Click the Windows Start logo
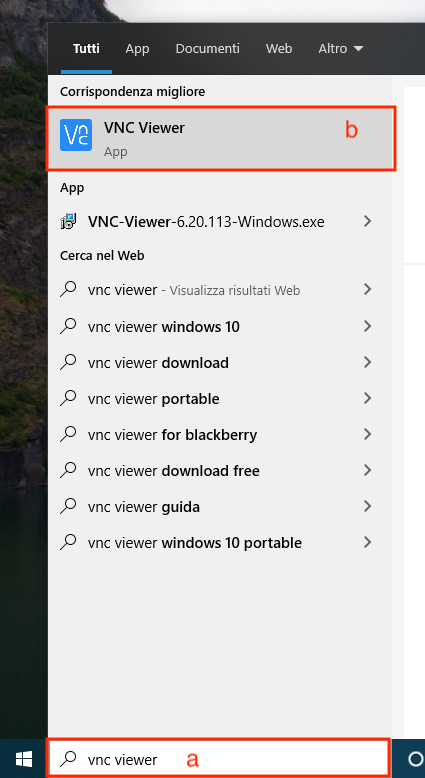 23,759
